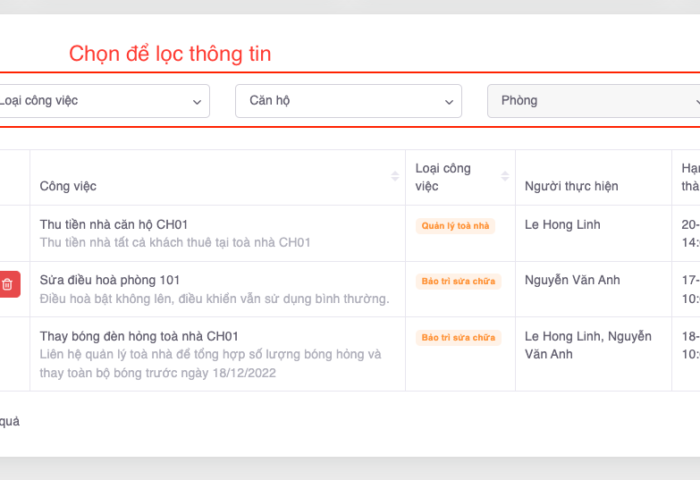The width and height of the screenshot is (700, 480).
Task: Click description about điều hoà bật không lên
Action: (x=214, y=298)
